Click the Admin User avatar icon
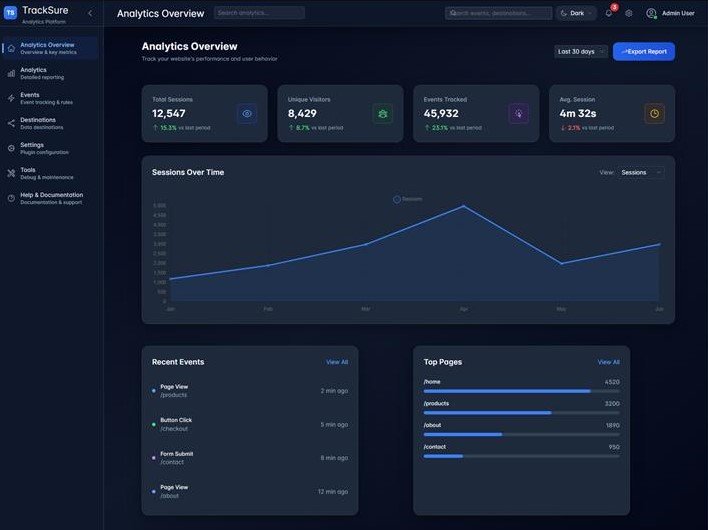This screenshot has height=530, width=708. pyautogui.click(x=651, y=13)
